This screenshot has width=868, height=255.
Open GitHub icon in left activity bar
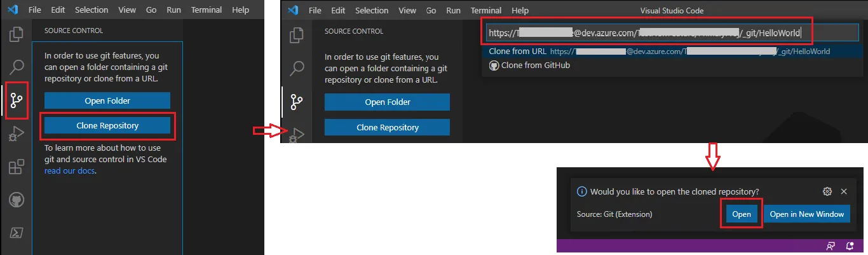click(17, 201)
